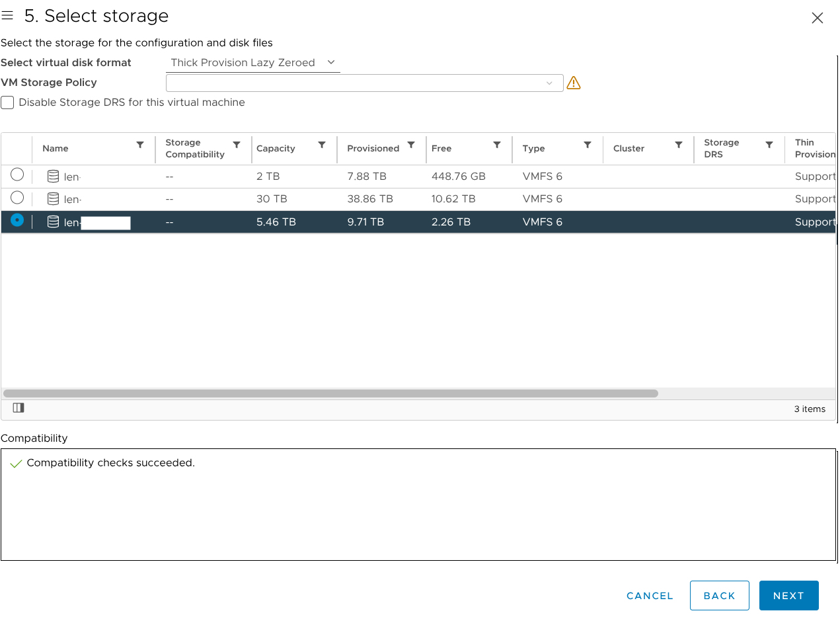This screenshot has width=840, height=617.
Task: Open the column chooser icon below table
Action: click(x=19, y=408)
